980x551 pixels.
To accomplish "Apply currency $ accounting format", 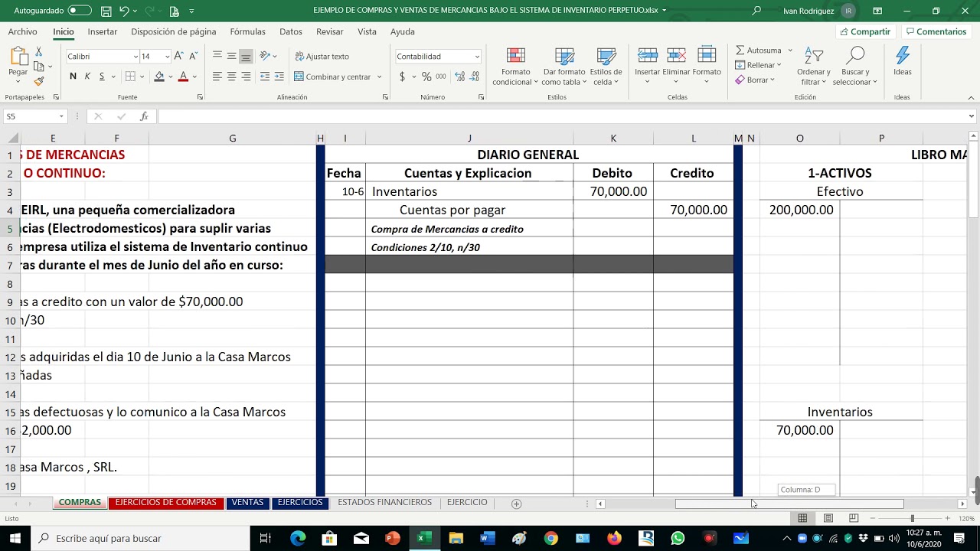I will point(403,77).
